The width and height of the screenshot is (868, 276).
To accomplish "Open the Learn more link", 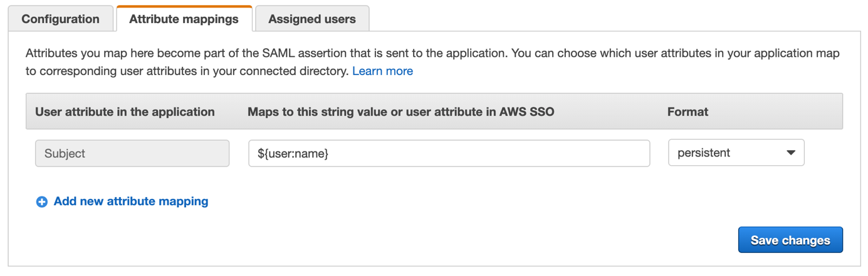I will point(382,71).
